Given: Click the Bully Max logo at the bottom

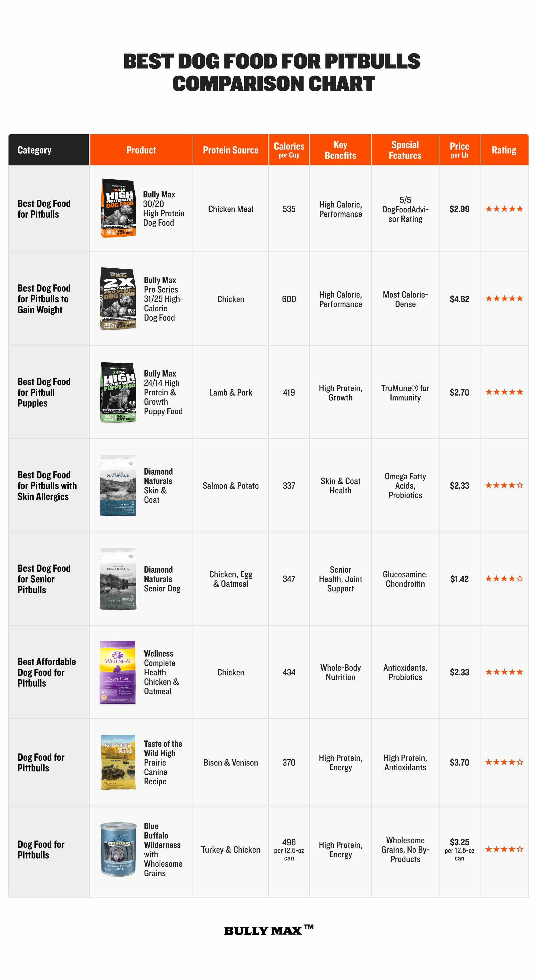Looking at the screenshot, I should click(x=268, y=930).
